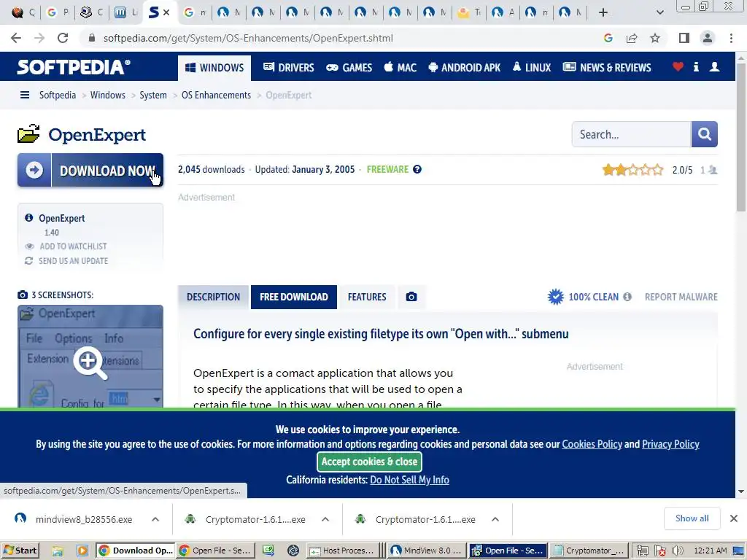Viewport: 747px width, 560px height.
Task: Open the Privacy Policy link
Action: (x=670, y=444)
